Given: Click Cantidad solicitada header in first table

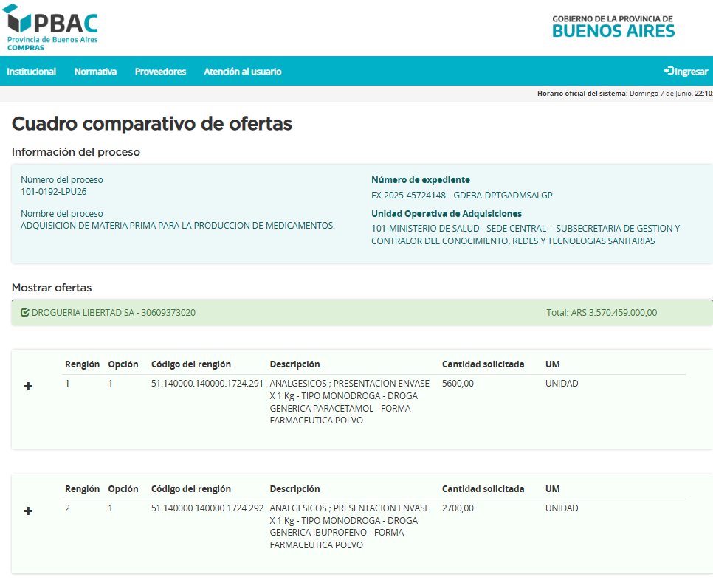Looking at the screenshot, I should [x=483, y=364].
